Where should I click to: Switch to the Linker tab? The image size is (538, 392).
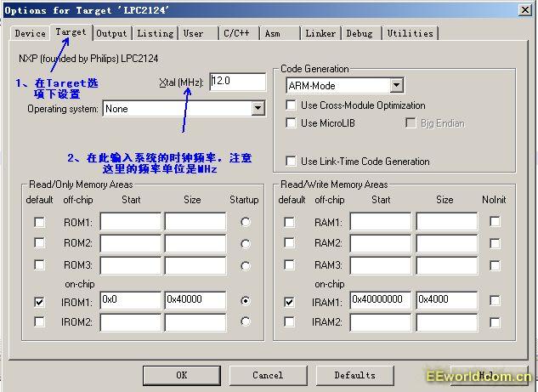point(320,33)
